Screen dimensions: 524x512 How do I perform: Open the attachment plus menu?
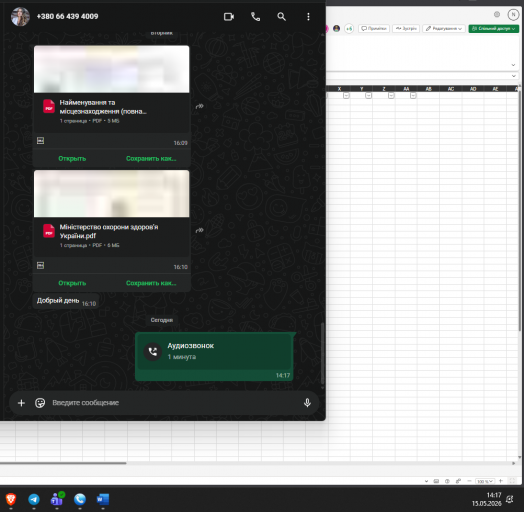[x=21, y=403]
